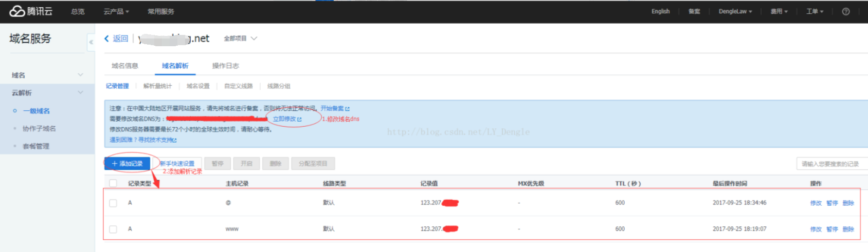Click the back arrow next to 返回
Screen dimensions: 868x252
tap(106, 38)
